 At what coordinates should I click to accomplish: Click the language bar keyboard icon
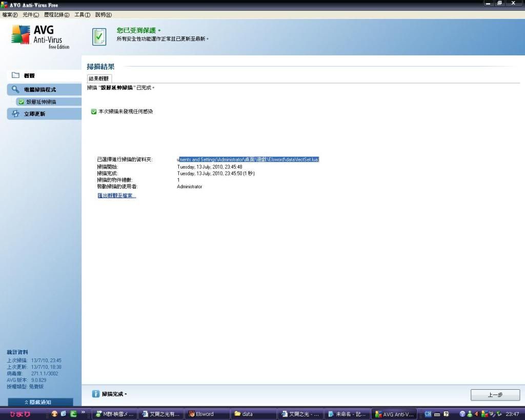pyautogui.click(x=437, y=414)
